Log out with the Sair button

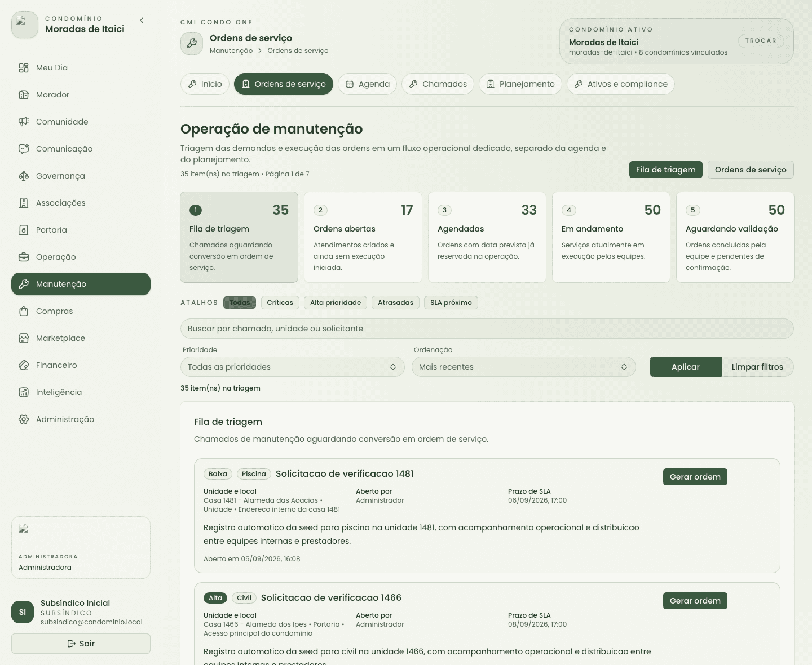[x=81, y=644]
